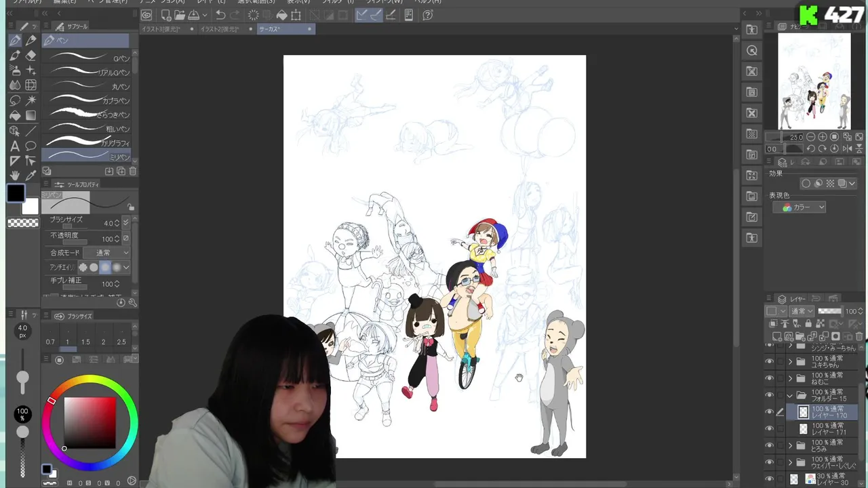Select the Pen tool in the tool palette

tap(15, 41)
